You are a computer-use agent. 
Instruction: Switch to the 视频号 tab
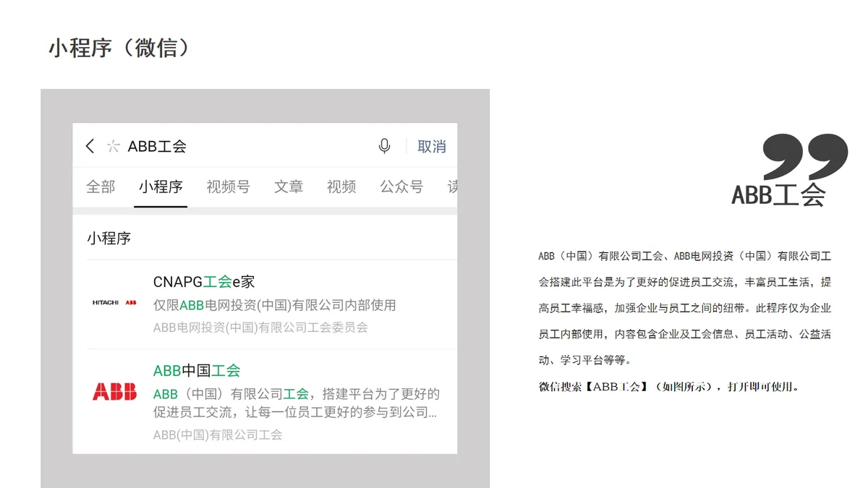tap(228, 187)
